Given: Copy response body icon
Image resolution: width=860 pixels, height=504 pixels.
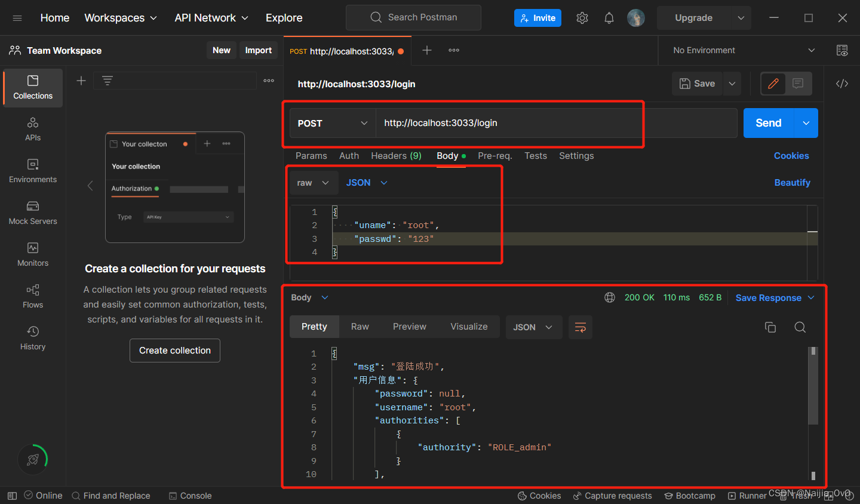Looking at the screenshot, I should [x=770, y=327].
